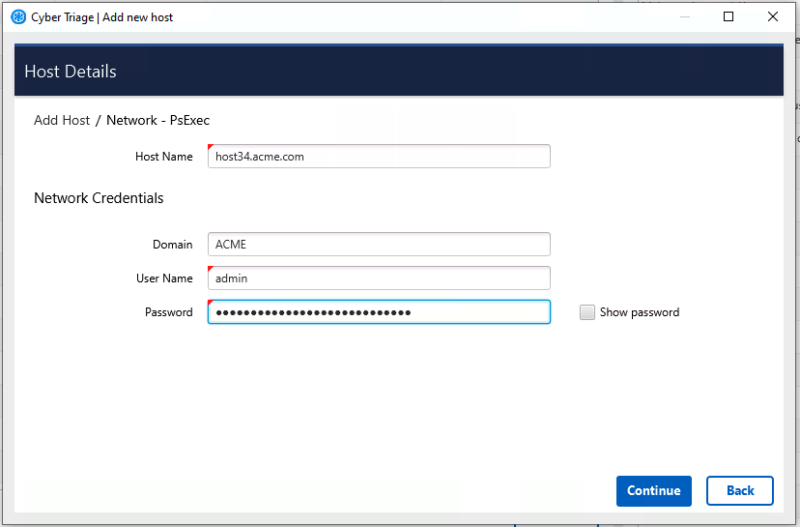Click the Host Name input field

click(x=379, y=156)
